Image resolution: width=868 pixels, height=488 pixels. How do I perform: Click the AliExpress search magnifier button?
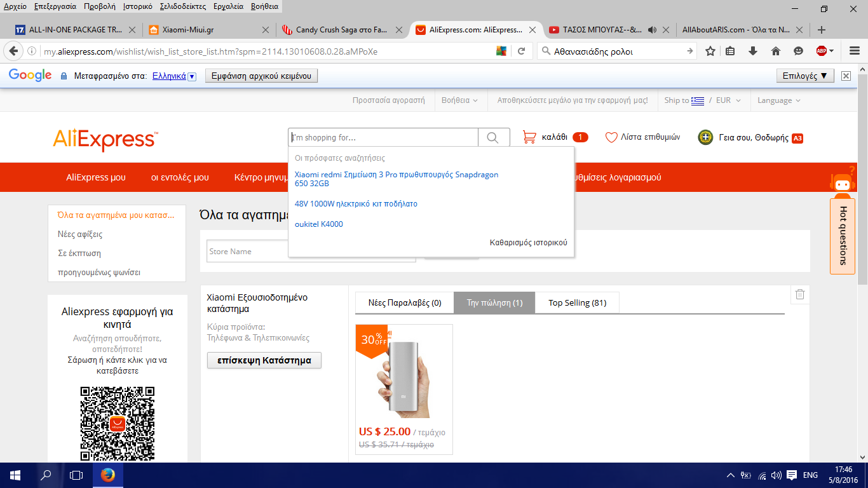(494, 137)
